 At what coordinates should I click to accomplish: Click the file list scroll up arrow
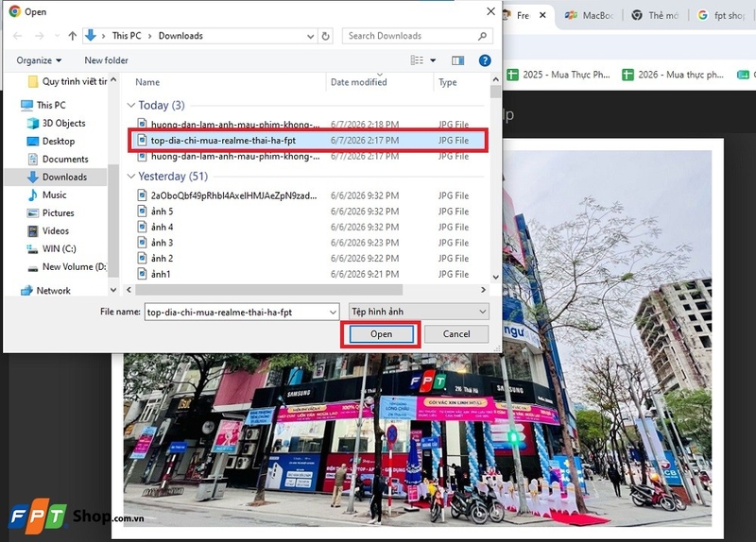(495, 79)
